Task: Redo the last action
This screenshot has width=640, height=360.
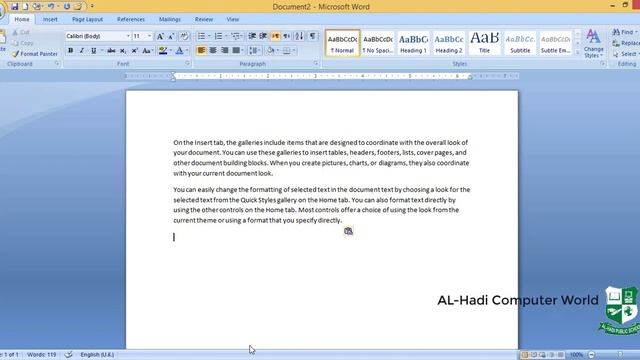Action: (x=67, y=7)
